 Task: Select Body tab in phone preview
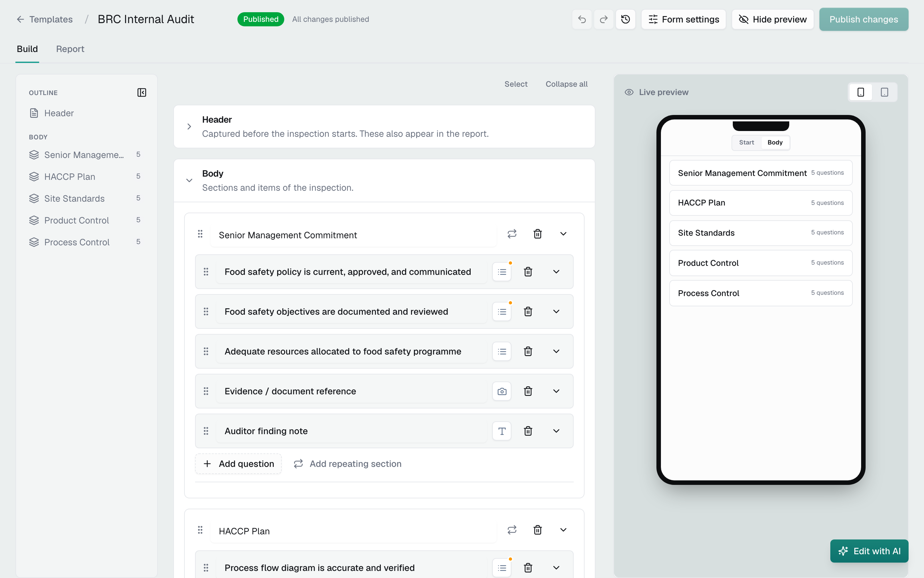[x=775, y=143]
